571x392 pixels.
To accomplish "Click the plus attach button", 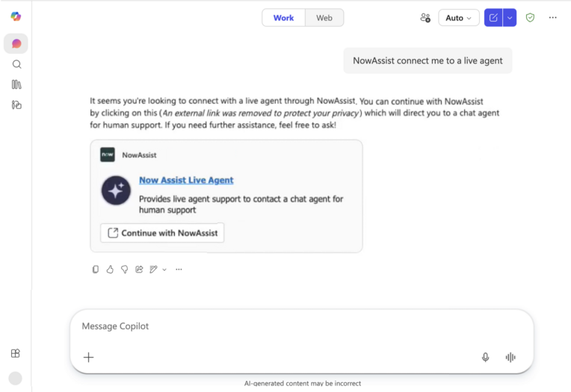I will (x=88, y=358).
